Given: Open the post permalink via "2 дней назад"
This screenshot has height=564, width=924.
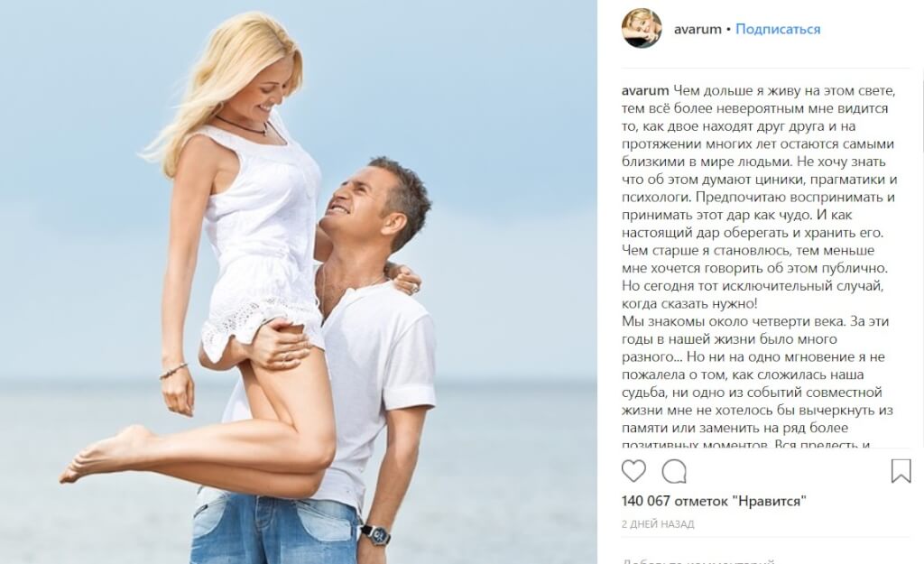Looking at the screenshot, I should [x=658, y=523].
